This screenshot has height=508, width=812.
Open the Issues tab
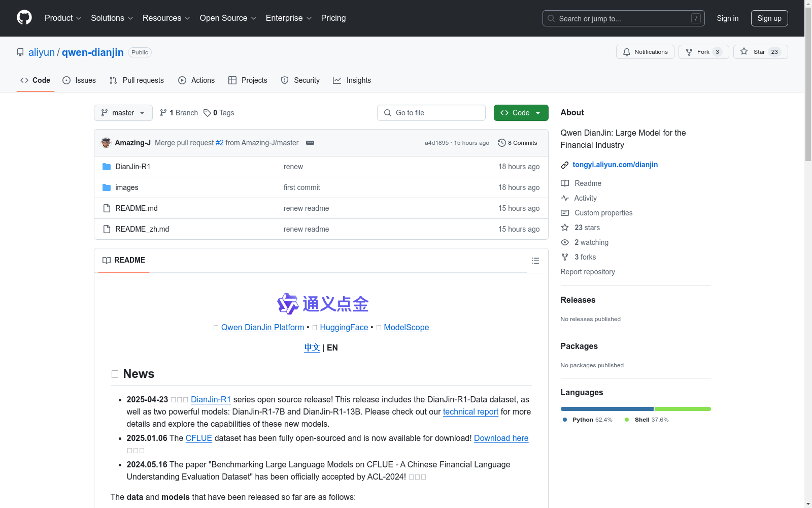[79, 80]
